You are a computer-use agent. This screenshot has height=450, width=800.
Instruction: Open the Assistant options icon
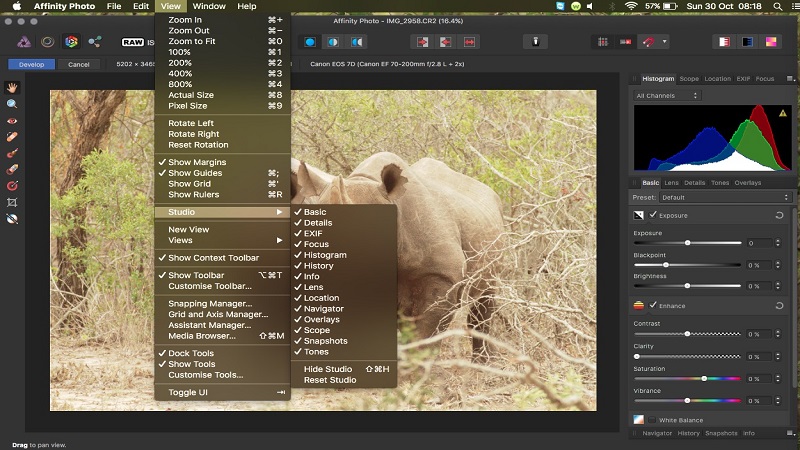click(x=536, y=42)
